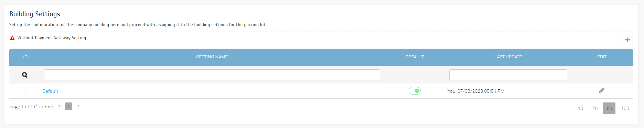The width and height of the screenshot is (644, 128).
Task: Go to next page using right arrow
Action: [78, 106]
